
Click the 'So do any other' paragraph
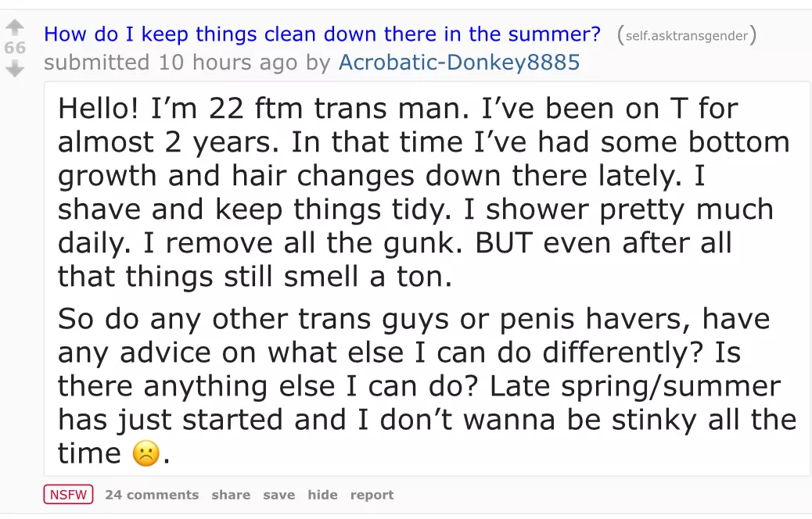(422, 386)
